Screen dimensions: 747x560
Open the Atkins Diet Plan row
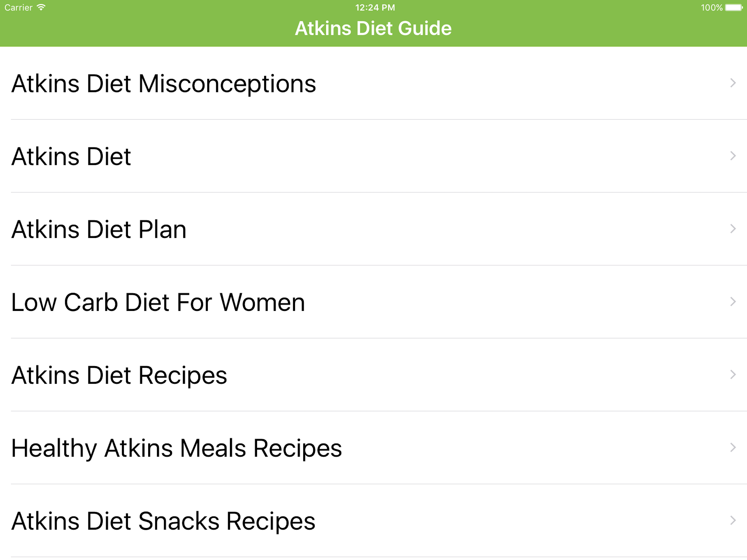[99, 229]
